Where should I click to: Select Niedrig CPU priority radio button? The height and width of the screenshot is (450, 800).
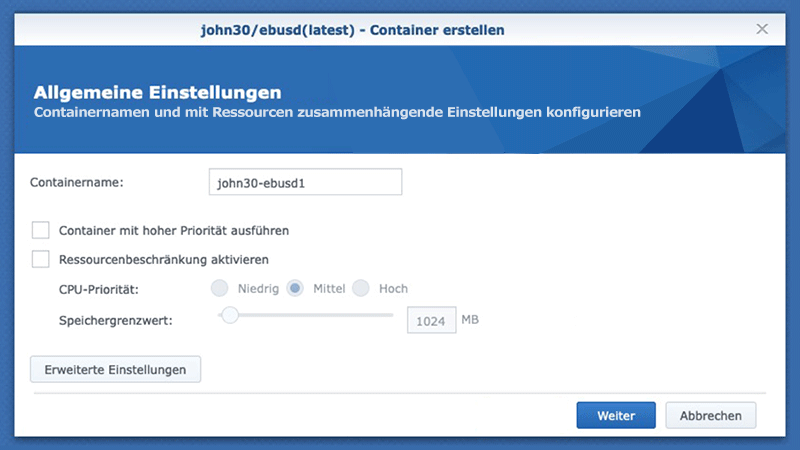(219, 289)
